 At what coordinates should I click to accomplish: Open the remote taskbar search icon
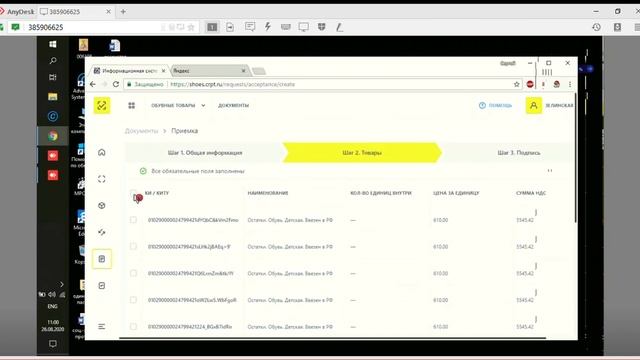[x=53, y=61]
